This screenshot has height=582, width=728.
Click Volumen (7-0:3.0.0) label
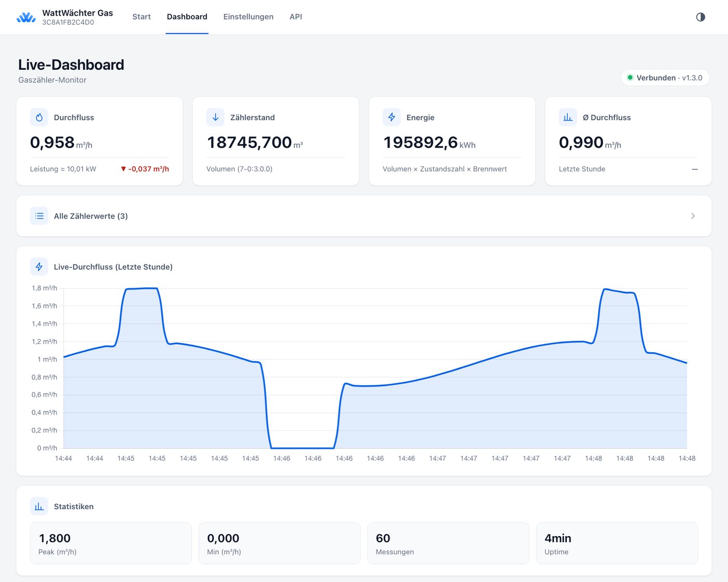[239, 169]
